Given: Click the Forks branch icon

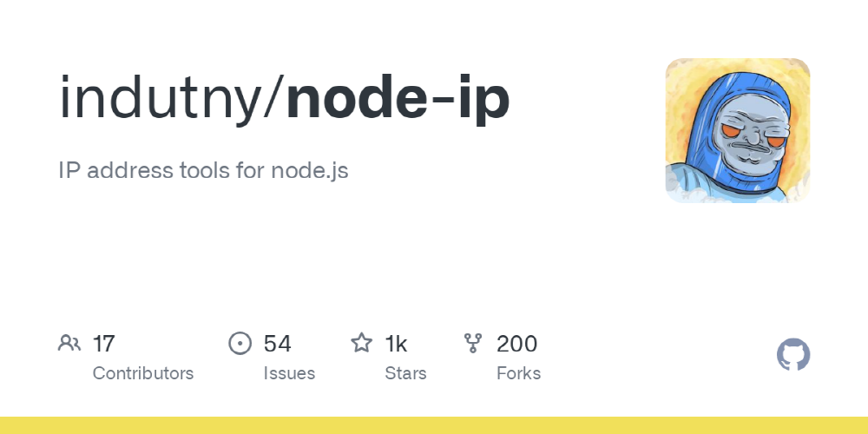Looking at the screenshot, I should [x=473, y=344].
